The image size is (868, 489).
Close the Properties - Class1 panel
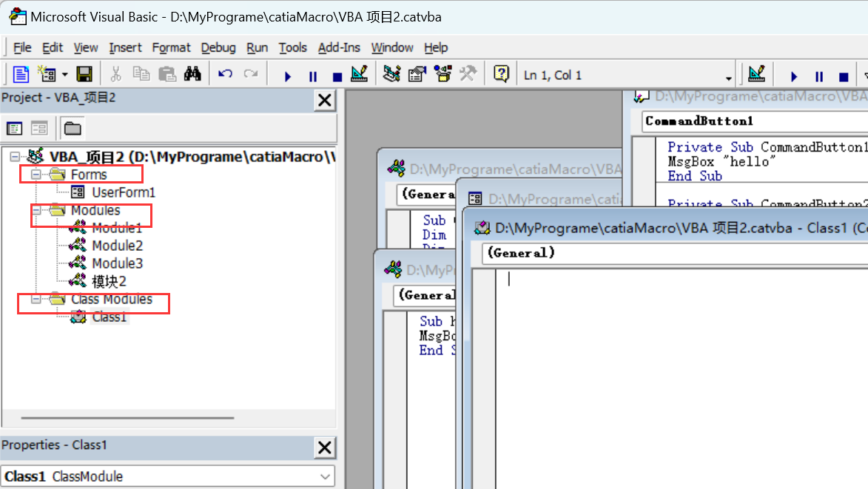pyautogui.click(x=325, y=448)
